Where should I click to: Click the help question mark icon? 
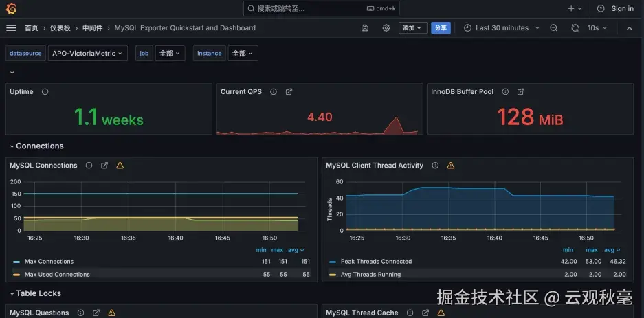pyautogui.click(x=601, y=9)
